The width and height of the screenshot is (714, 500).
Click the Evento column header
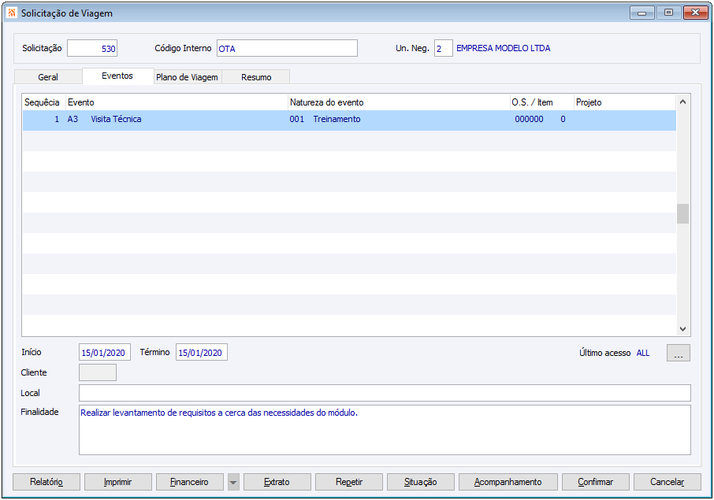[x=177, y=102]
